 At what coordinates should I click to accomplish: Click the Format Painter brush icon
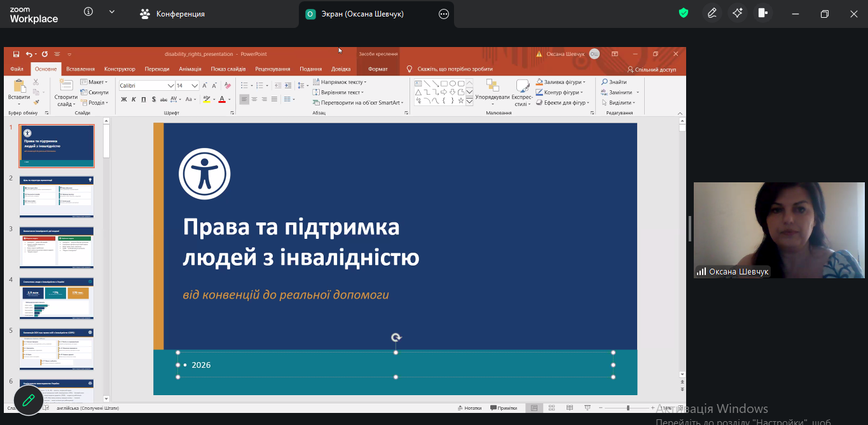pyautogui.click(x=36, y=102)
